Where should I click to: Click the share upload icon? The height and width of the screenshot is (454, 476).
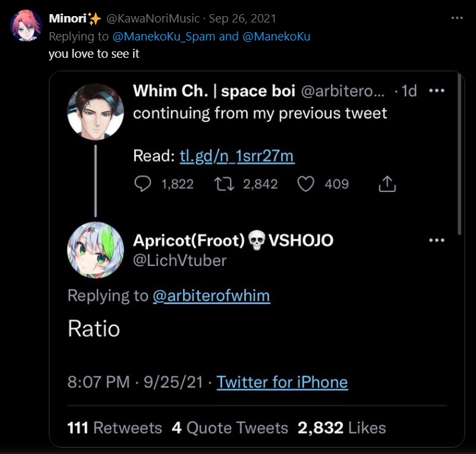[387, 184]
